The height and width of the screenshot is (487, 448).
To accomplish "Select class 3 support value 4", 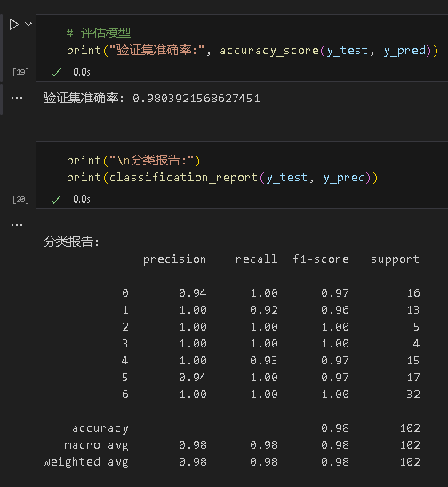I will [417, 344].
